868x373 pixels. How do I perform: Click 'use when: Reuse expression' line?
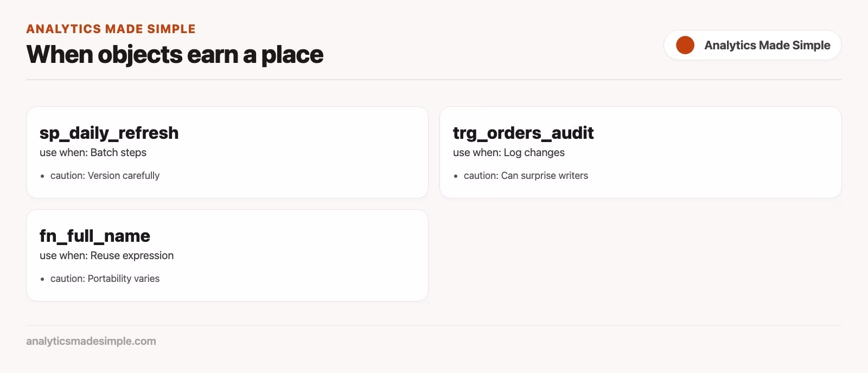pyautogui.click(x=106, y=255)
